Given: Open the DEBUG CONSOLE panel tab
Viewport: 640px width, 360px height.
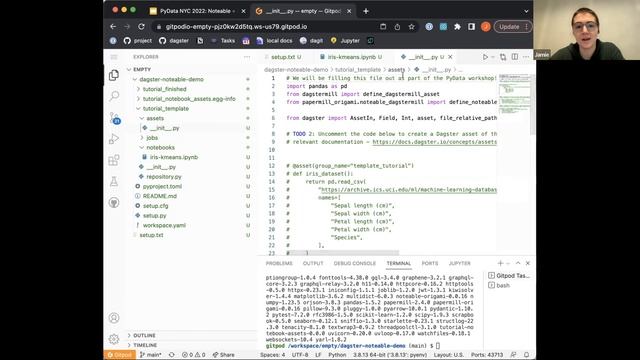Looking at the screenshot, I should (x=355, y=263).
